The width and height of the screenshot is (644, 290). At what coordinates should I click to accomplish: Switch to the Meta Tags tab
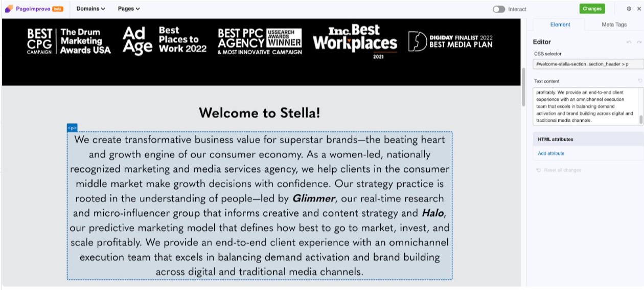click(614, 25)
